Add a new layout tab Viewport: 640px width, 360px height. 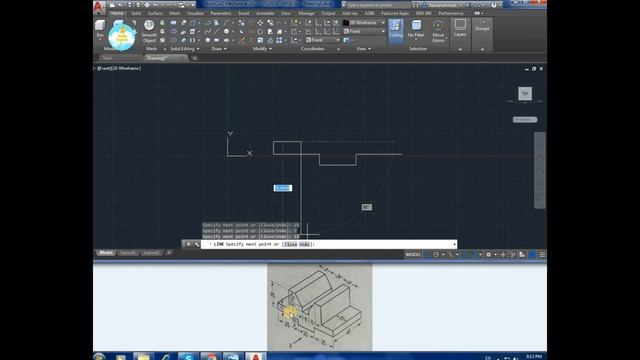(169, 253)
